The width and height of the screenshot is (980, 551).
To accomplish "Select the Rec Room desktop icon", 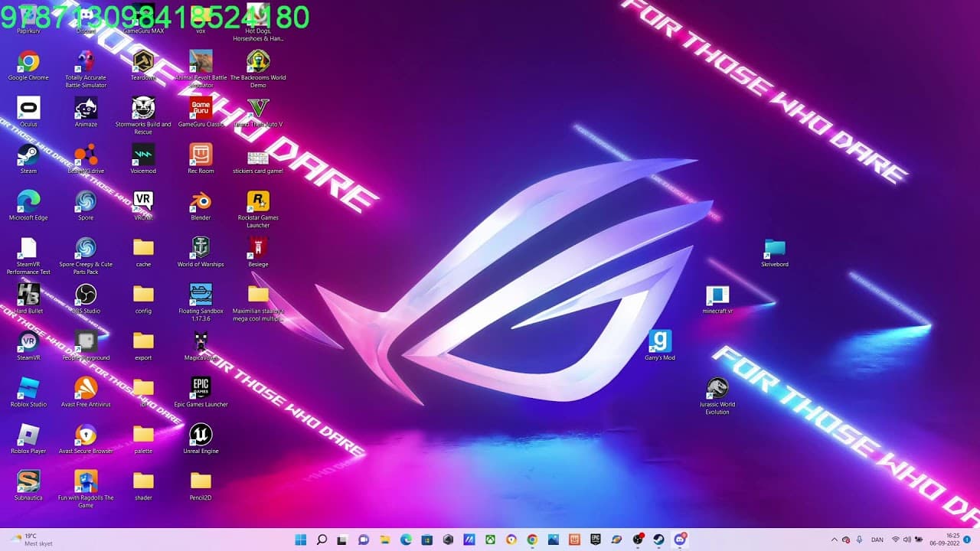I will [201, 159].
